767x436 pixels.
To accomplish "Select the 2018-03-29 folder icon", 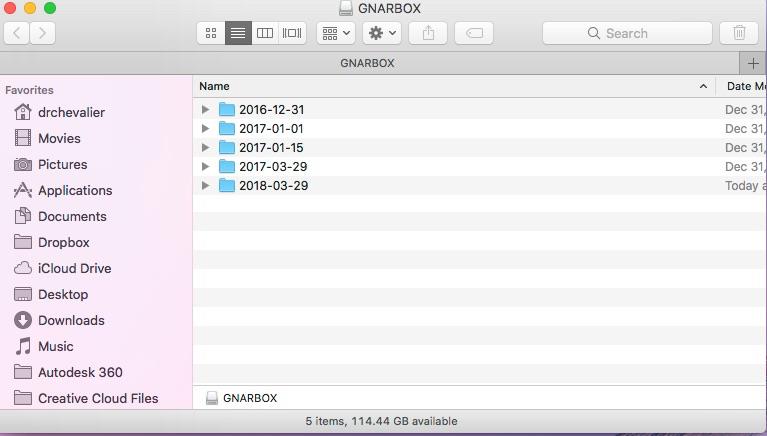I will point(226,186).
